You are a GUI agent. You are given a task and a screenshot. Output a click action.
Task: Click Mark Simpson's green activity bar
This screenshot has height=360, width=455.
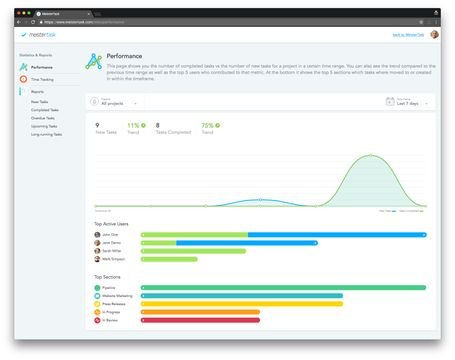[169, 259]
